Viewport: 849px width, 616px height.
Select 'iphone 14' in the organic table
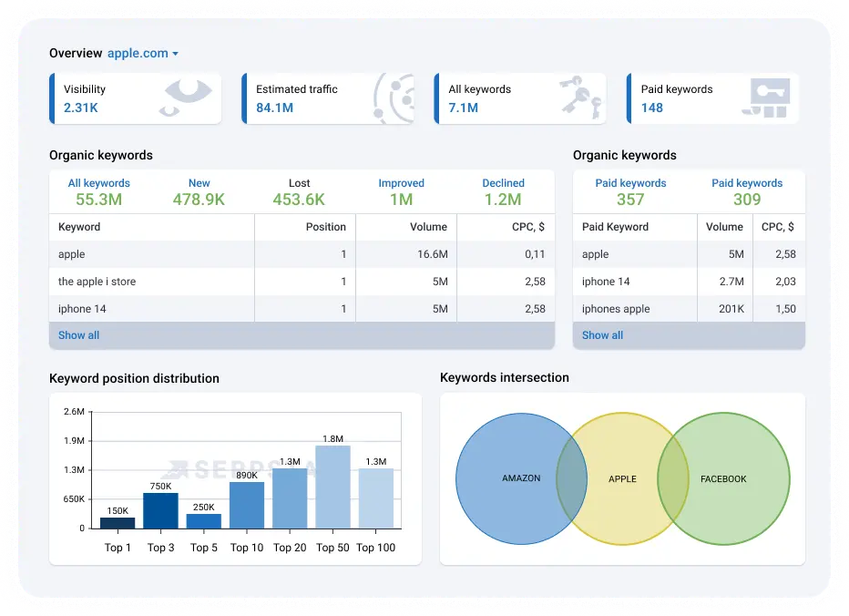[82, 309]
